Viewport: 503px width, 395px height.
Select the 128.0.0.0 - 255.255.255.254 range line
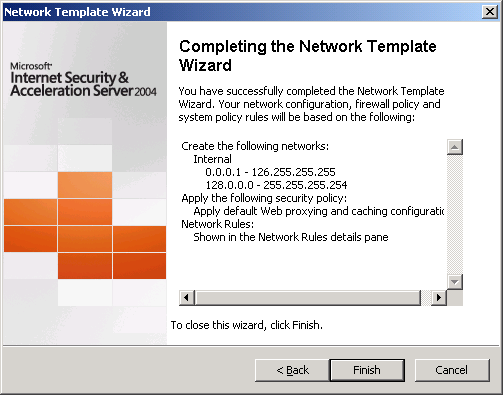(276, 185)
